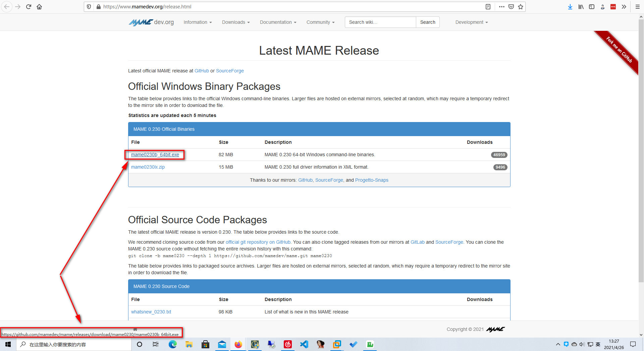Open File Explorer from the taskbar
The image size is (644, 351).
pos(189,344)
